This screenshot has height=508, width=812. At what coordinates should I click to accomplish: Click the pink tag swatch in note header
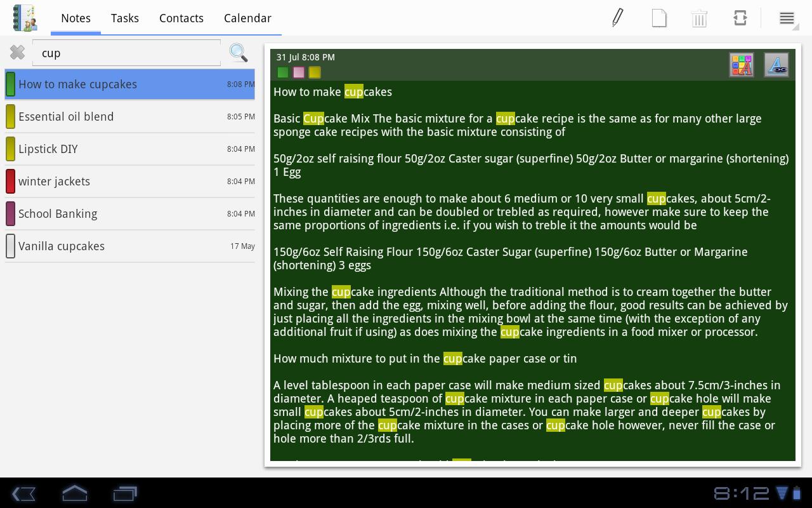click(x=299, y=72)
